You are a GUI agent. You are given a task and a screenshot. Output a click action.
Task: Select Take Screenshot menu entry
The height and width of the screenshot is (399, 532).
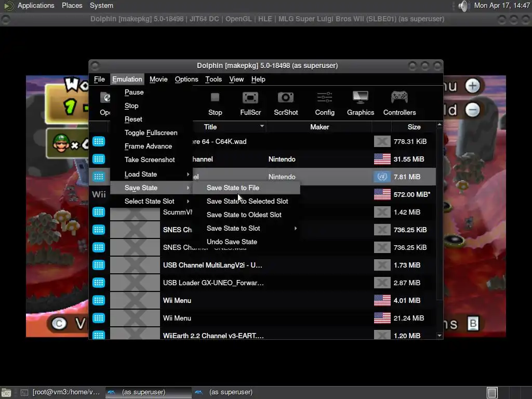151,160
